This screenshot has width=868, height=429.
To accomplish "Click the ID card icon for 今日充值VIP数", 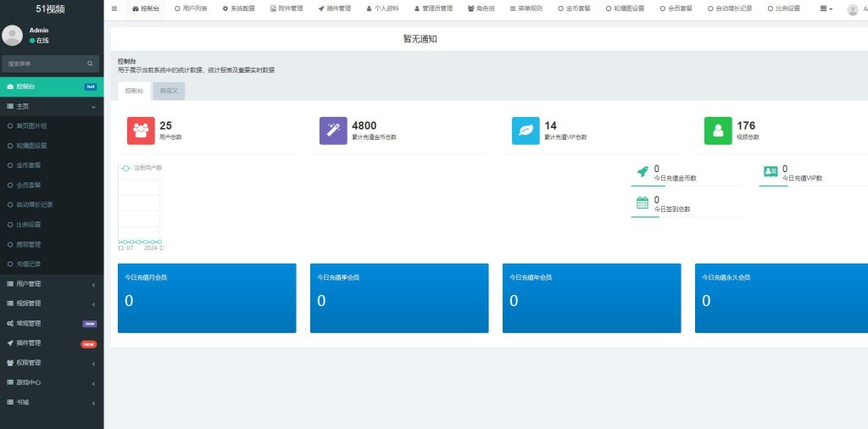I will pos(771,171).
